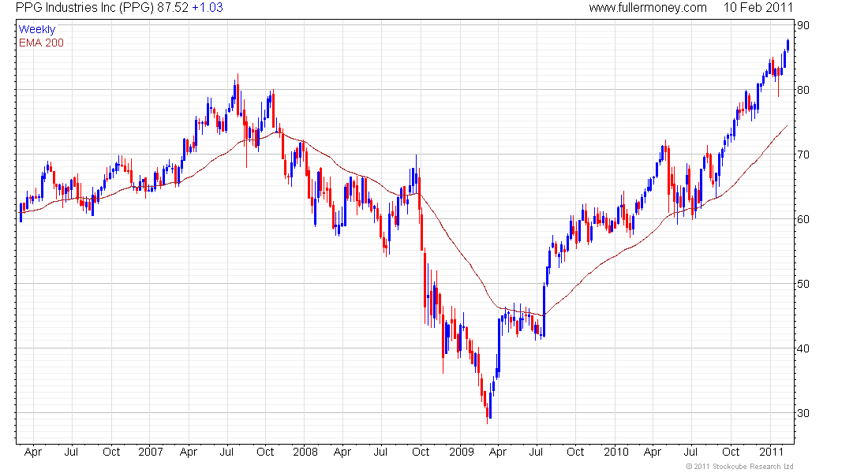
Task: Click the Apr label following 2010
Action: 653,452
